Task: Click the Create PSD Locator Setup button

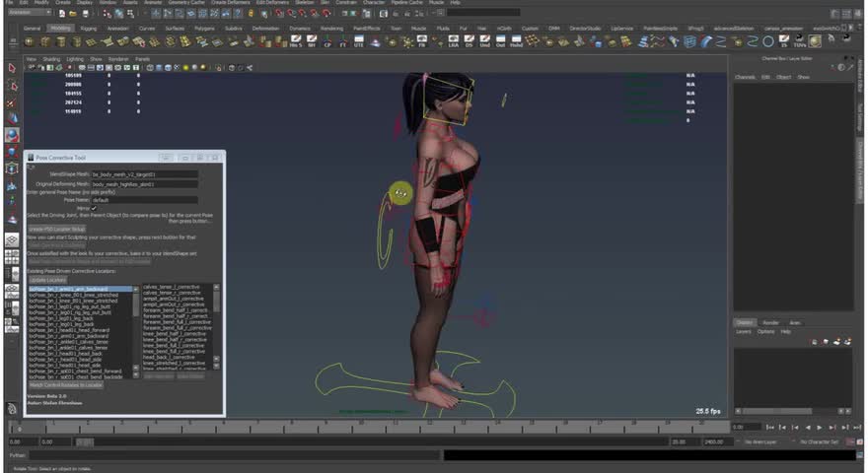Action: pos(57,229)
